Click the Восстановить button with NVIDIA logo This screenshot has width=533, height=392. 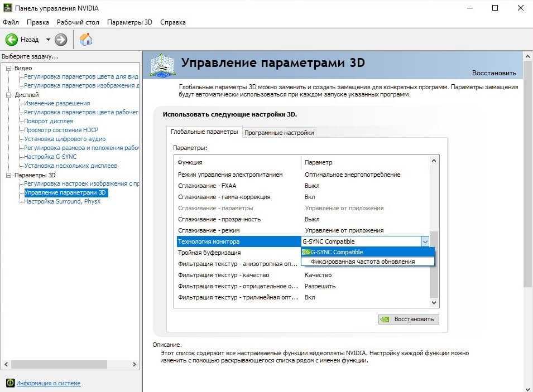(409, 320)
